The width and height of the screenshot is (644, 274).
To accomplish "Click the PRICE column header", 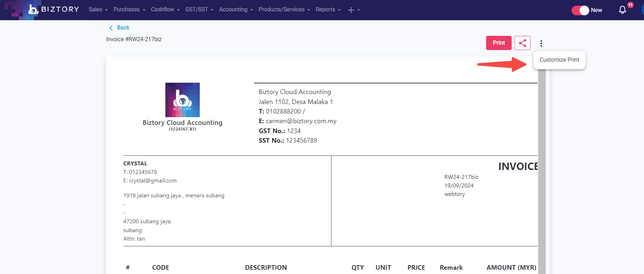I will pyautogui.click(x=416, y=268).
